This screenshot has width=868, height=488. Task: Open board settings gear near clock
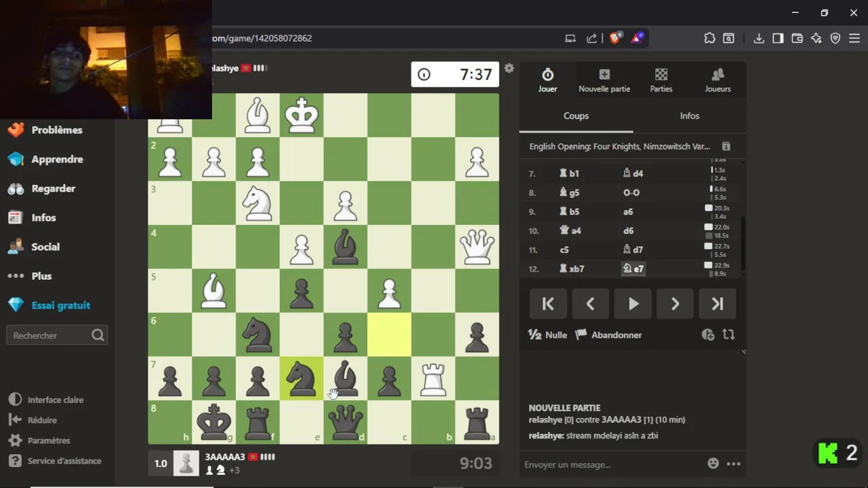coord(509,68)
